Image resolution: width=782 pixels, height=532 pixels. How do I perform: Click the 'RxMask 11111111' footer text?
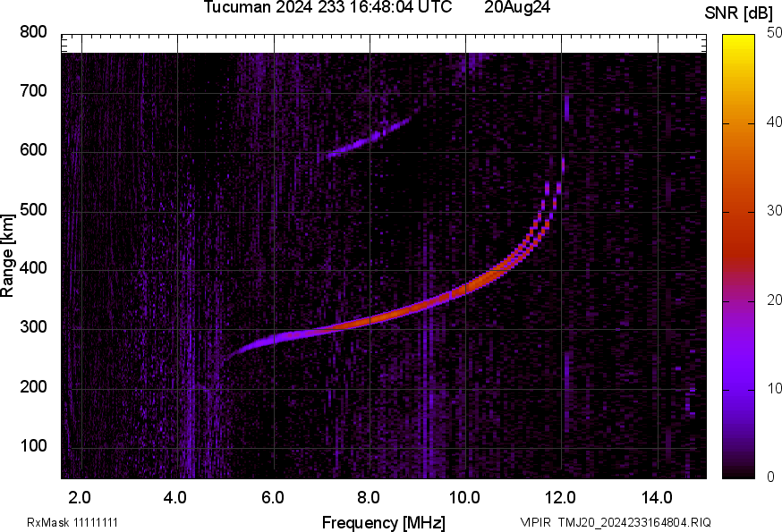tap(72, 522)
